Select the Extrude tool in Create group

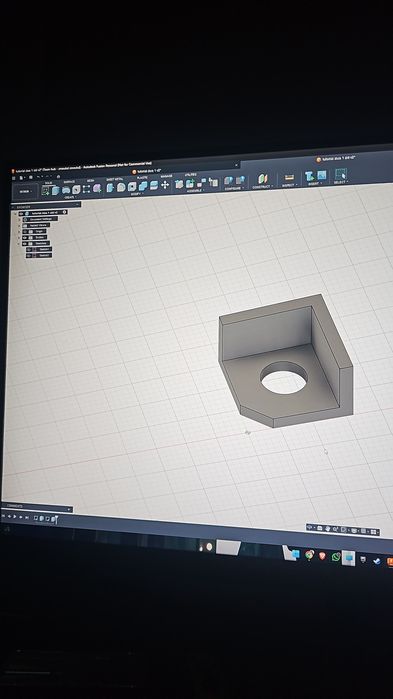[56, 190]
